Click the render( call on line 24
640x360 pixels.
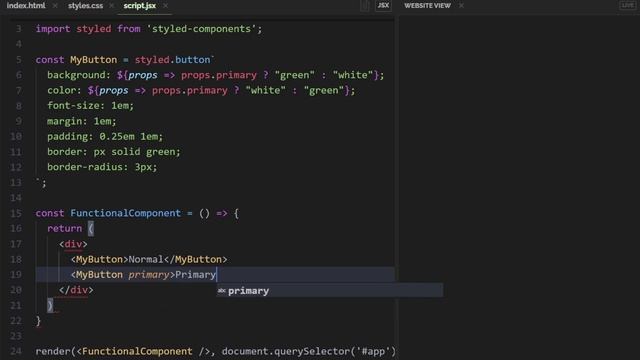tap(56, 351)
